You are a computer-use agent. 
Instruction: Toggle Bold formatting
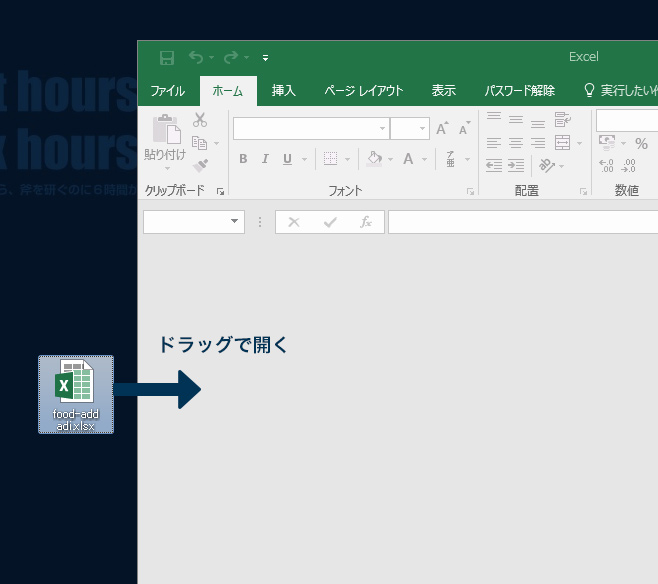click(x=243, y=159)
